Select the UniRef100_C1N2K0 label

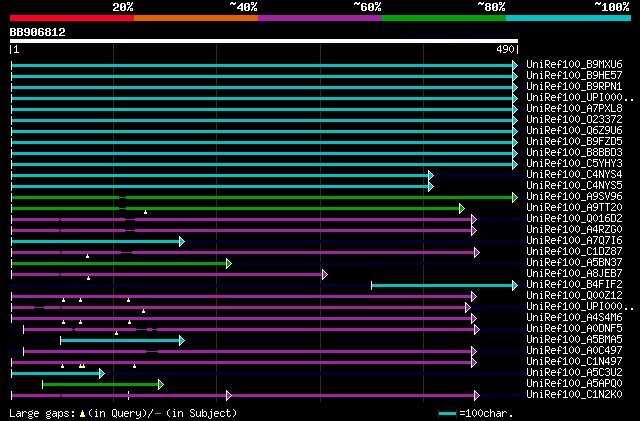[574, 395]
